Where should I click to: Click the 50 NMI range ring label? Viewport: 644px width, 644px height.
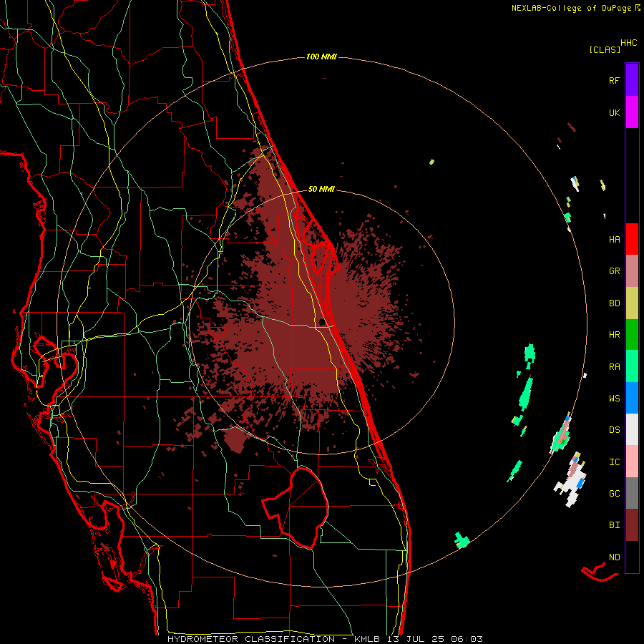[x=321, y=189]
